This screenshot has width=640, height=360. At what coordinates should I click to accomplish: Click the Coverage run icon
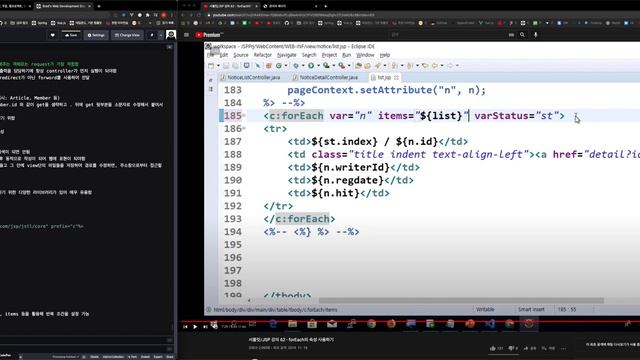pyautogui.click(x=326, y=65)
